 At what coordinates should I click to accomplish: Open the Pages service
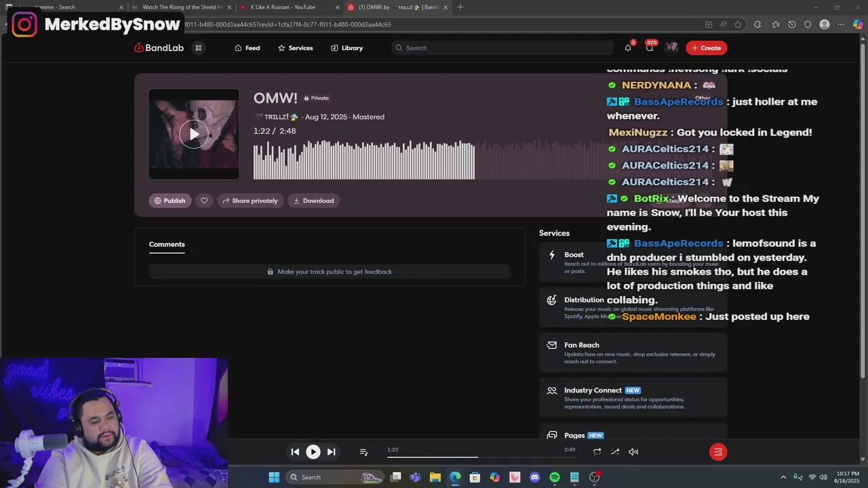click(x=633, y=432)
